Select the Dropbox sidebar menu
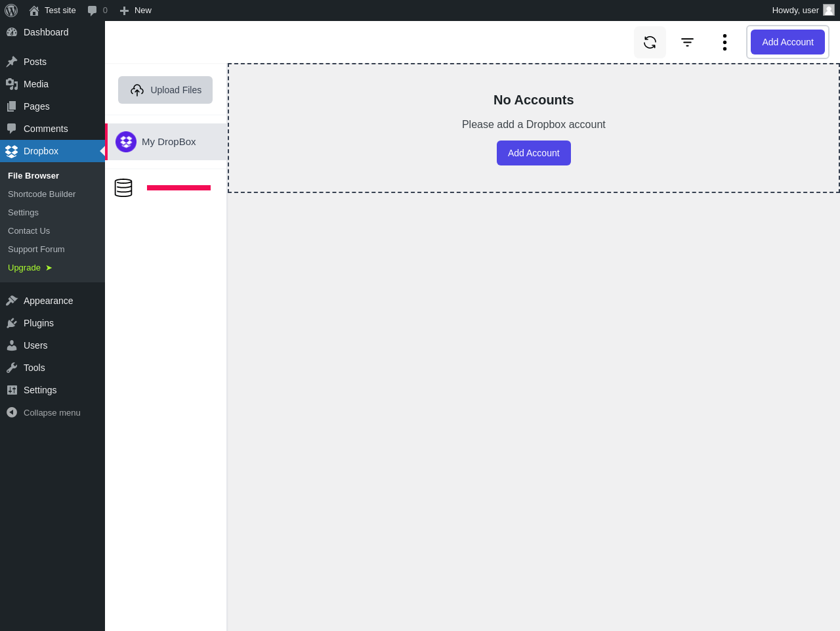 coord(52,151)
